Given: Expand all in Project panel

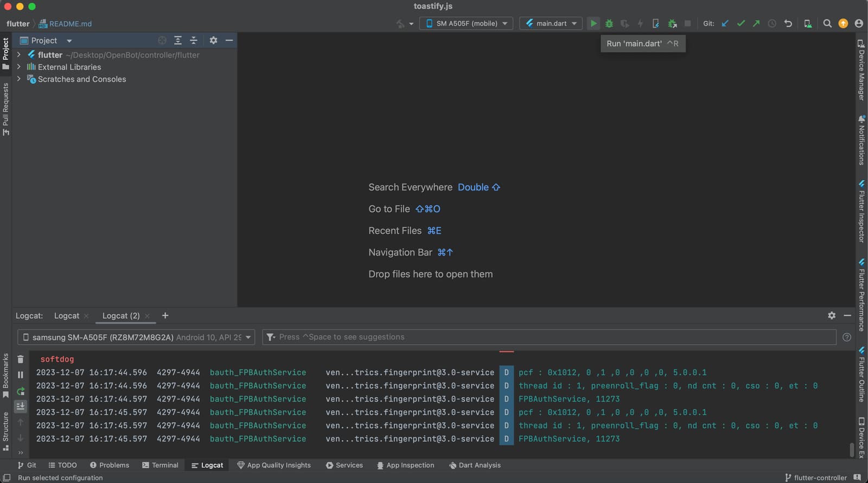Looking at the screenshot, I should pyautogui.click(x=178, y=40).
